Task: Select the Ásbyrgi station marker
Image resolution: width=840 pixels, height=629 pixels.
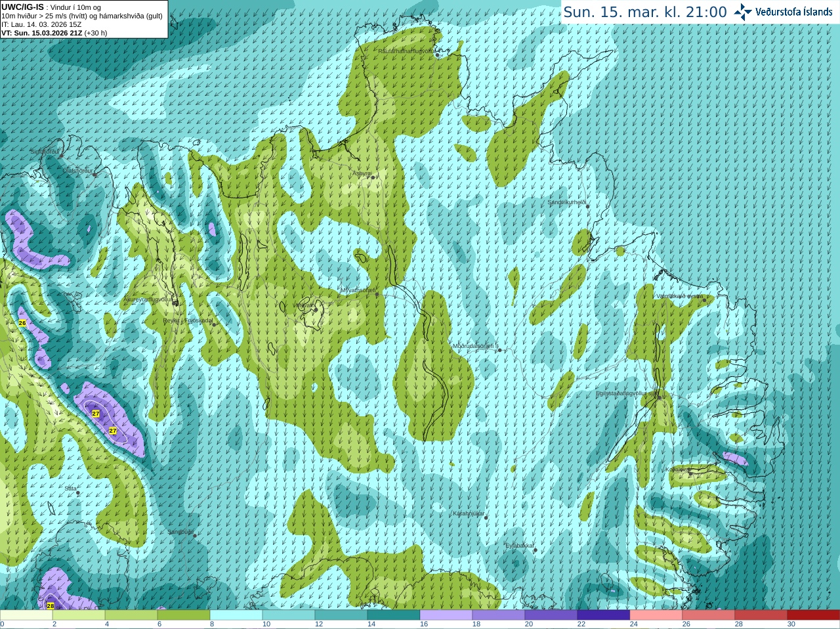Action: click(372, 177)
